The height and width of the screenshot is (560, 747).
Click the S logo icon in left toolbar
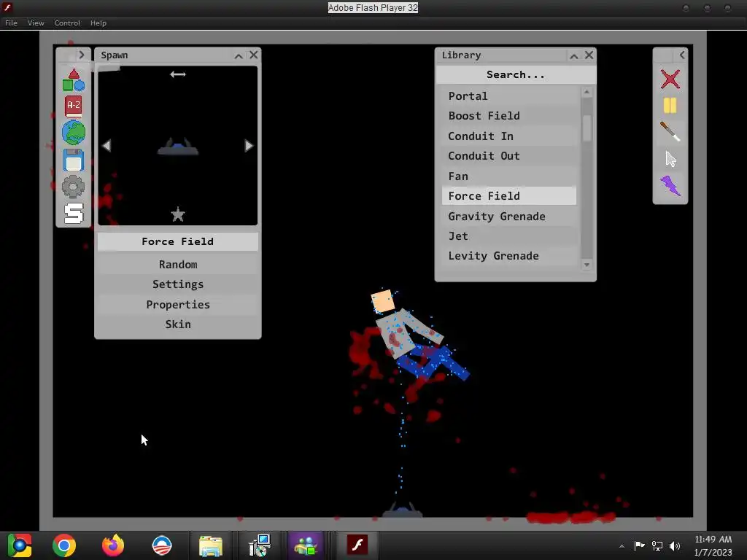74,213
